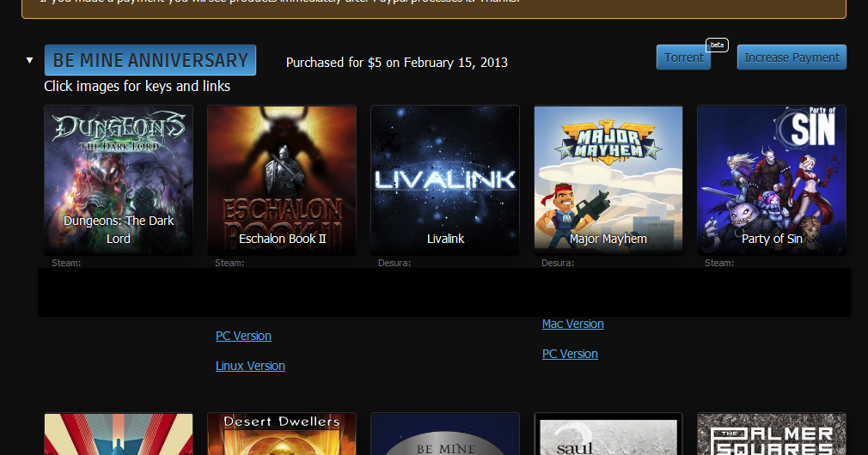Open the saul album tile
Screen dimensions: 868x455
point(608,434)
